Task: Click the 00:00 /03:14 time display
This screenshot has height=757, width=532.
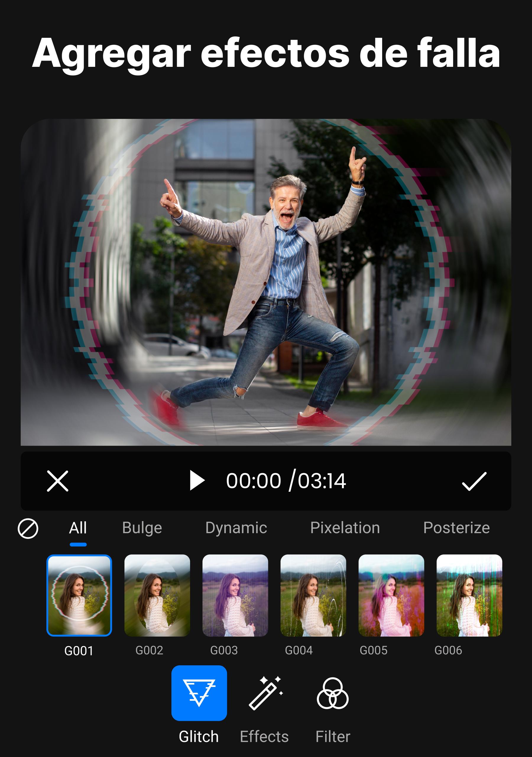Action: [x=286, y=481]
